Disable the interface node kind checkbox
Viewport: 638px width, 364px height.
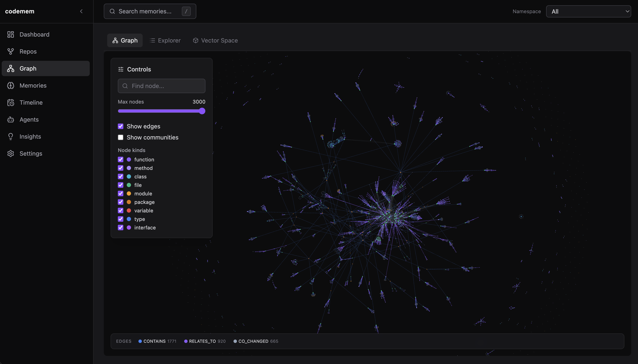(121, 227)
